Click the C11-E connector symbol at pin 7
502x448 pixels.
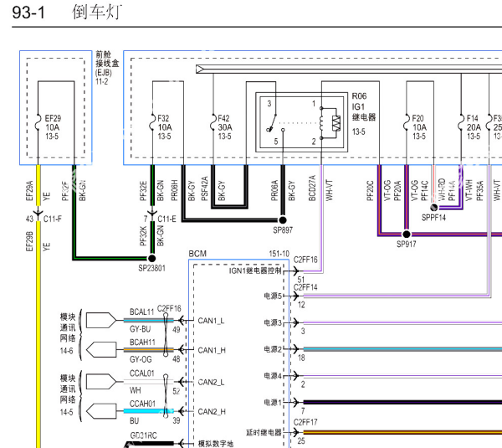[152, 212]
